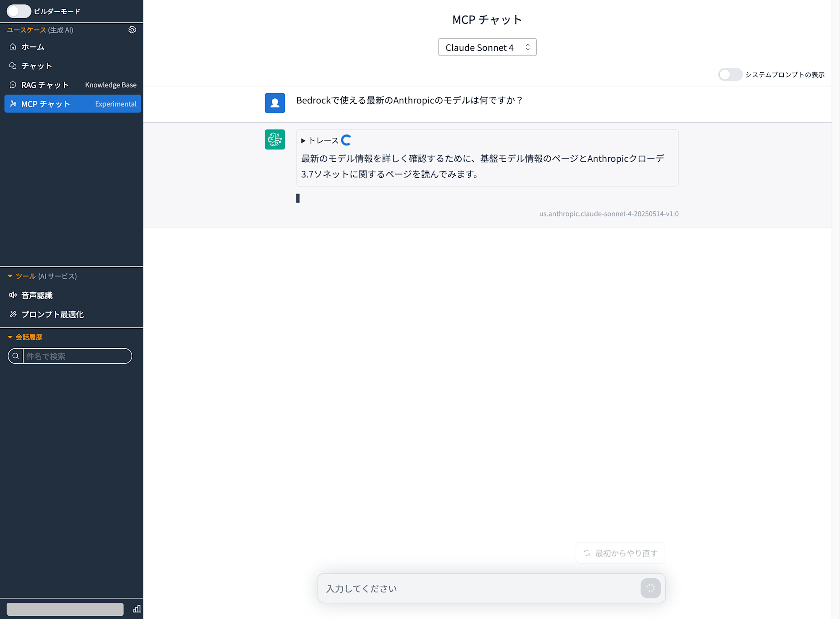
Task: Click the home icon in sidebar
Action: pyautogui.click(x=13, y=47)
